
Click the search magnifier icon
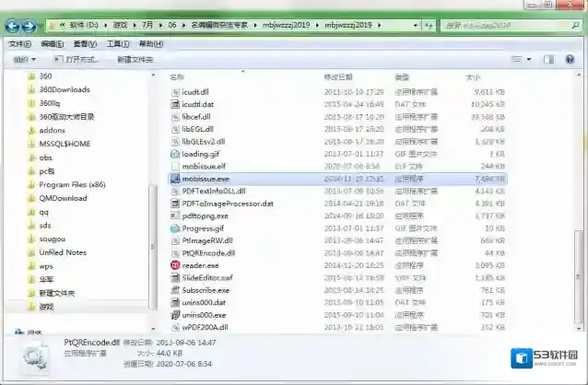(575, 26)
